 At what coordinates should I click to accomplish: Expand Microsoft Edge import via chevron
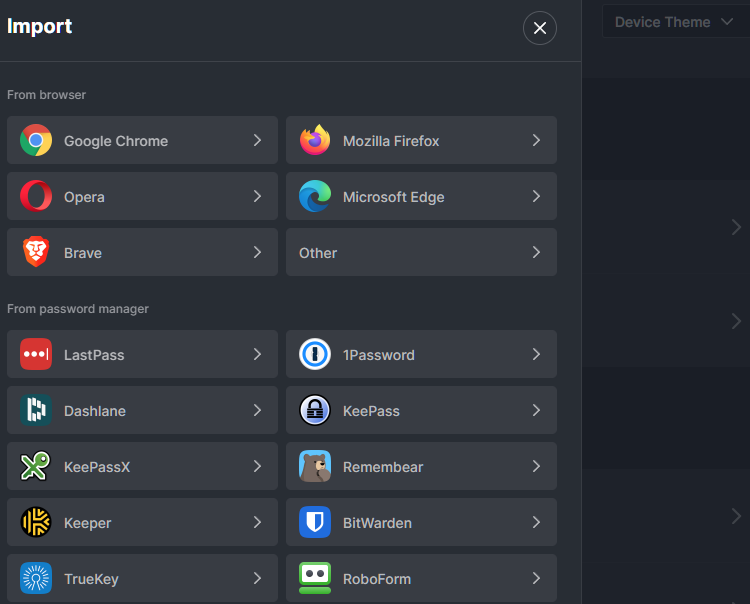click(536, 196)
